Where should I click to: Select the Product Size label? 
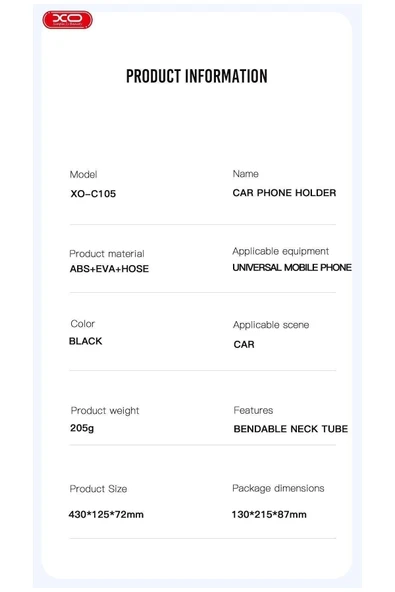98,489
